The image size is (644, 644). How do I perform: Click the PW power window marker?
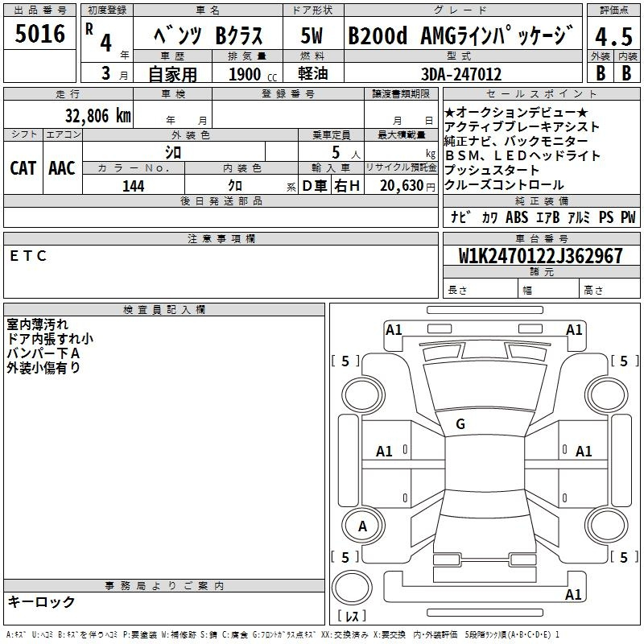tap(627, 217)
